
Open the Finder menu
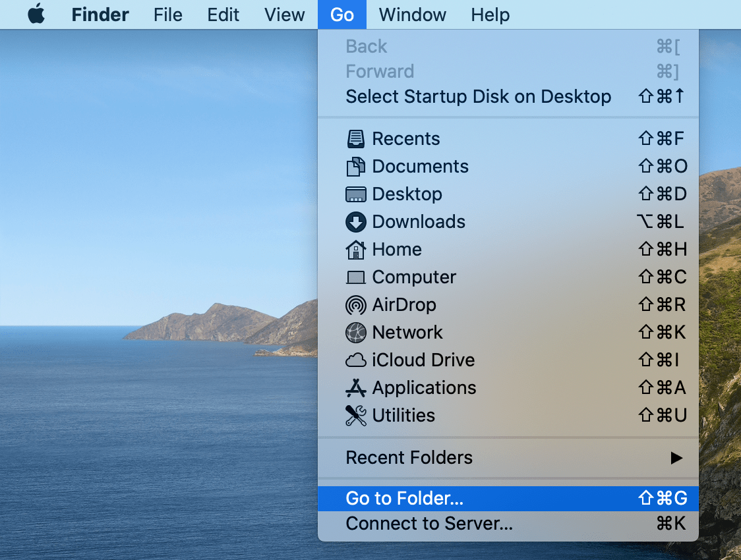pos(100,14)
